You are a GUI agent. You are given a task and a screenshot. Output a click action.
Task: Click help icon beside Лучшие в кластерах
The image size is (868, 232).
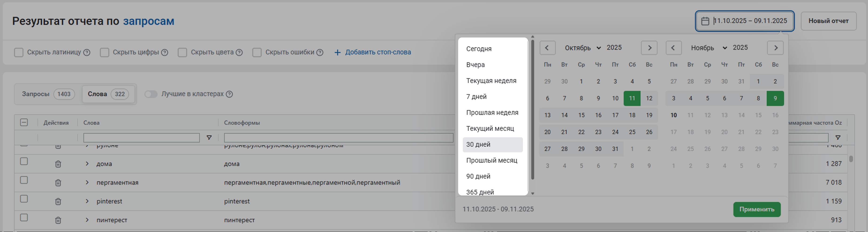[230, 94]
